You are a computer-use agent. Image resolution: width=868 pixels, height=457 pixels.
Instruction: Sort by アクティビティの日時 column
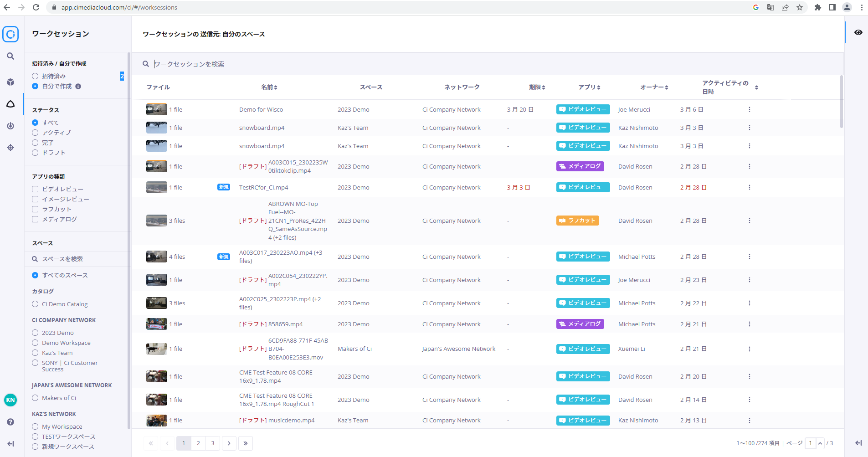click(730, 87)
